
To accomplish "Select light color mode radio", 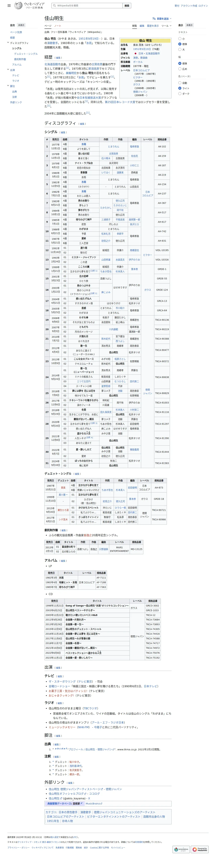I will click(x=180, y=88).
